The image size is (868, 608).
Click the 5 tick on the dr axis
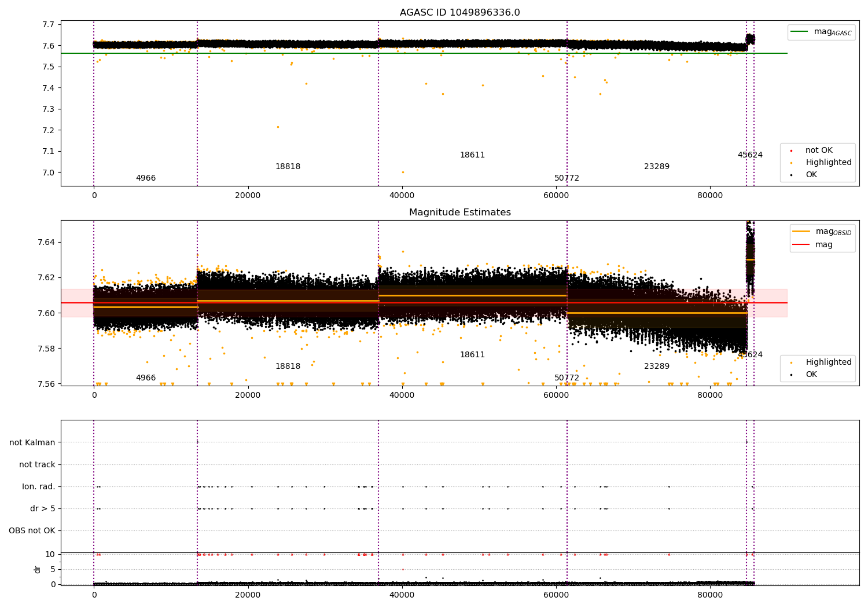point(53,570)
